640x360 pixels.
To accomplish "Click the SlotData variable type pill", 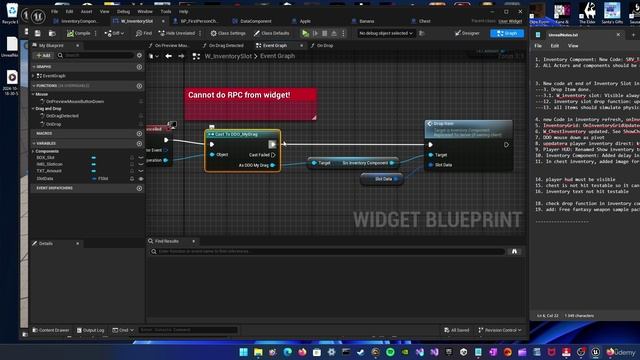I will (x=94, y=179).
